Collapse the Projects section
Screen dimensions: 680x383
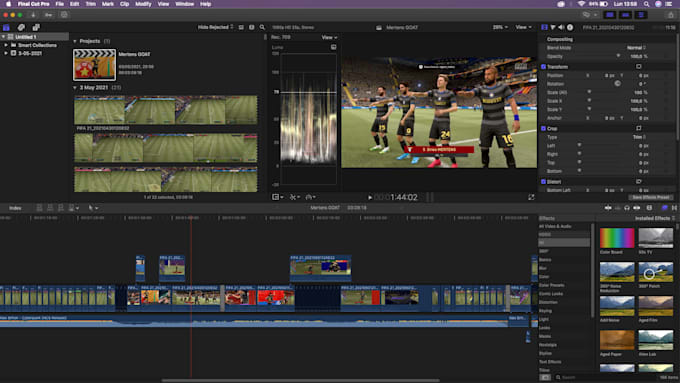pyautogui.click(x=75, y=41)
